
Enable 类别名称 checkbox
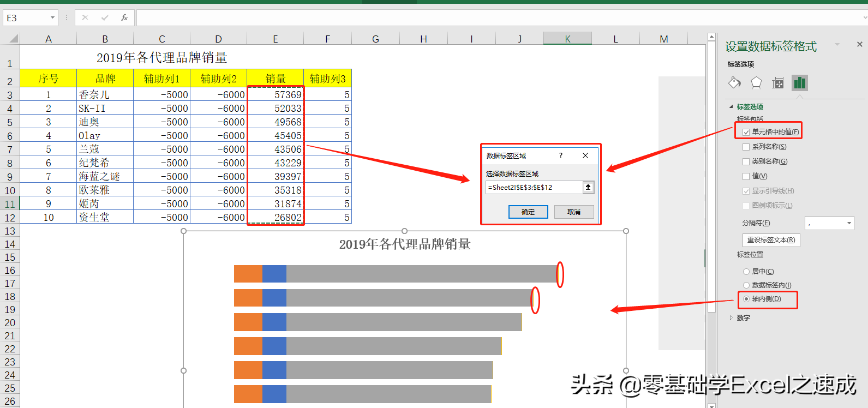click(746, 161)
